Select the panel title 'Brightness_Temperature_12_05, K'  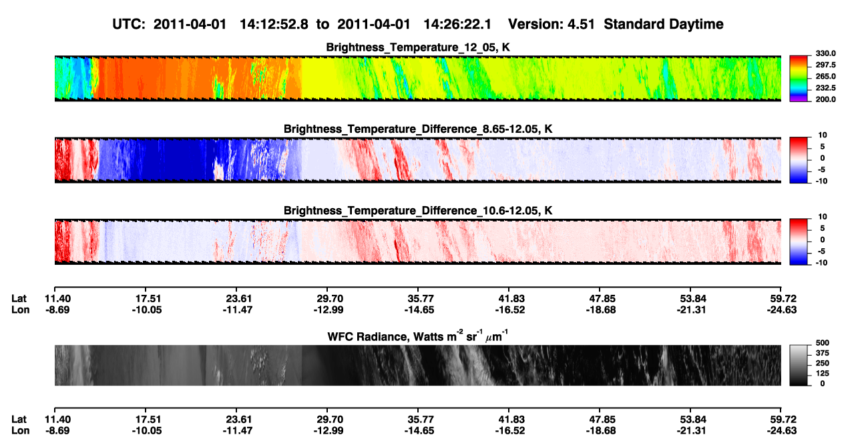tap(418, 47)
